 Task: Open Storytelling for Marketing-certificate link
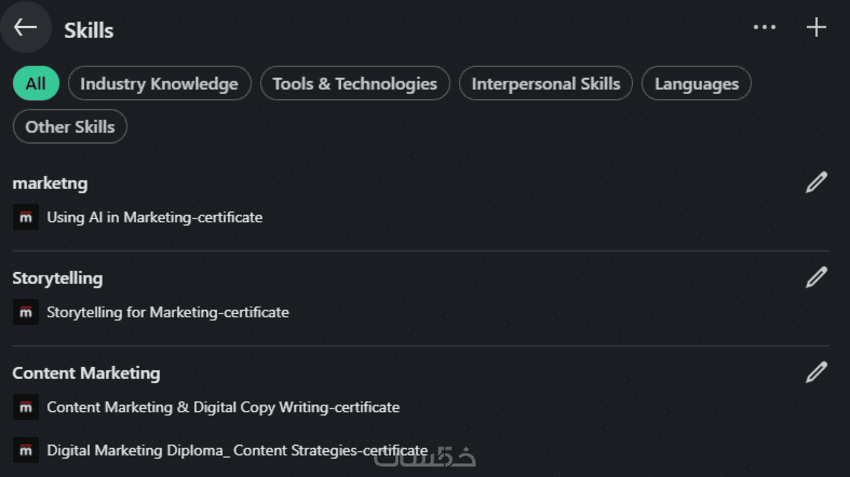tap(168, 312)
